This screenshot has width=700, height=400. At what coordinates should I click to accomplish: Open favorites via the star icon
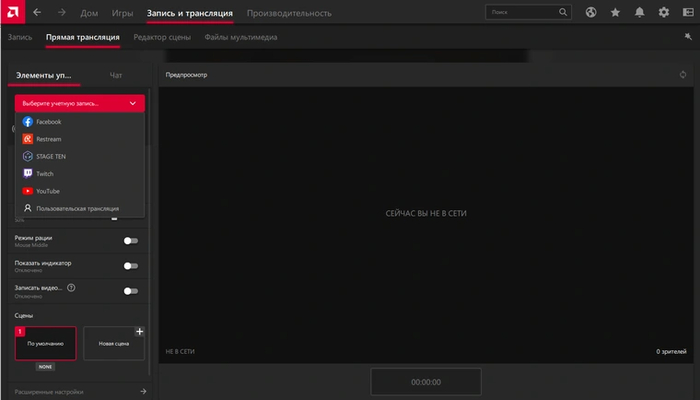615,12
